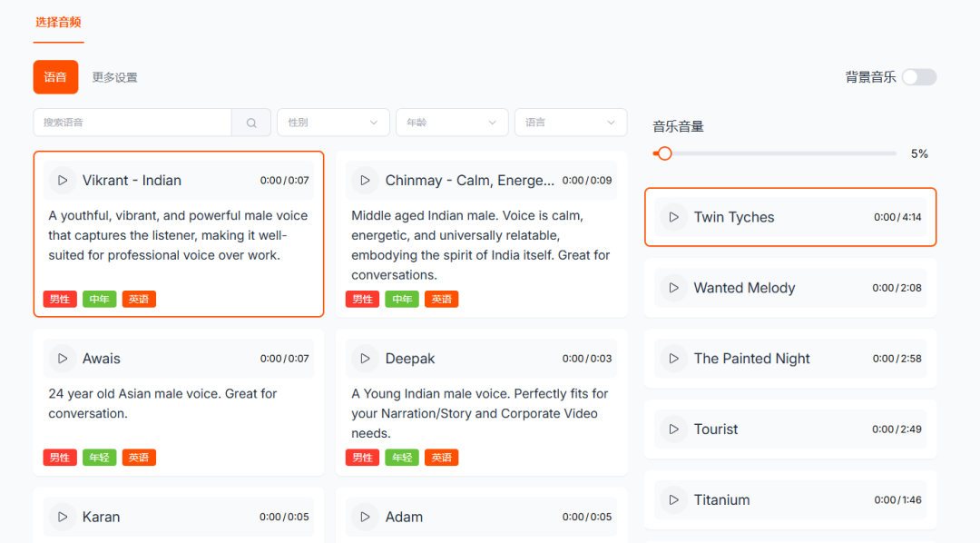Select the Awais voice card description
The height and width of the screenshot is (543, 980).
[x=162, y=403]
